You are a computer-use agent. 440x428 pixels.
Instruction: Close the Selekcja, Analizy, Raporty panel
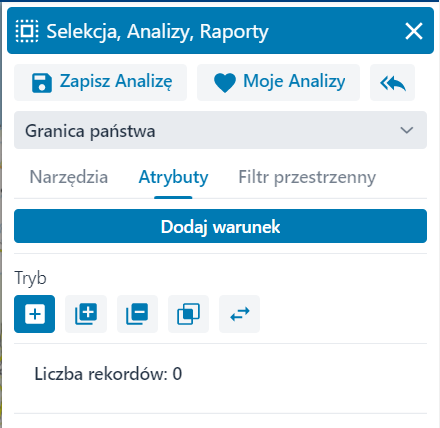click(x=414, y=31)
